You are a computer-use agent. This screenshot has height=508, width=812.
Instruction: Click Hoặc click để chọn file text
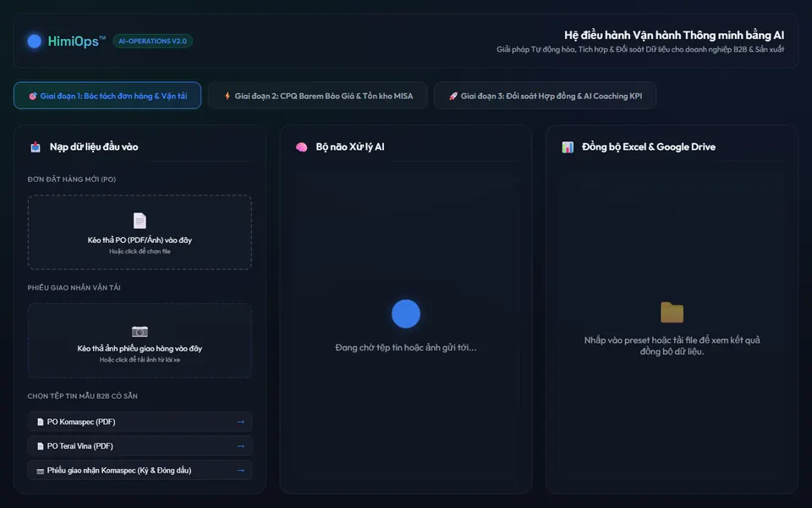pos(140,251)
